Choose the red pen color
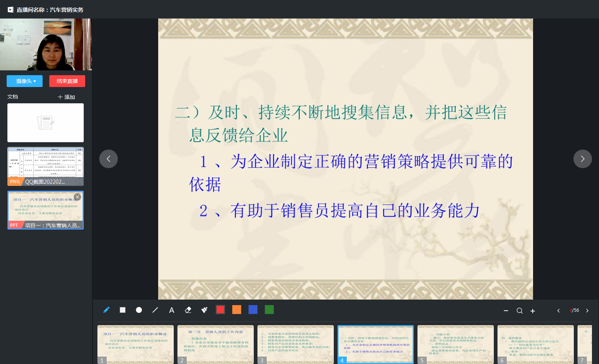Screen dimensions: 599x364 pos(220,310)
